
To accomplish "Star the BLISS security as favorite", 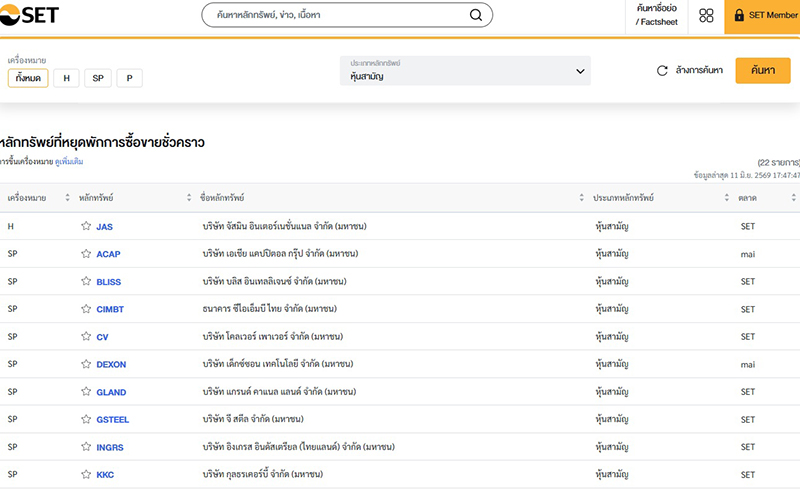I will tap(86, 281).
